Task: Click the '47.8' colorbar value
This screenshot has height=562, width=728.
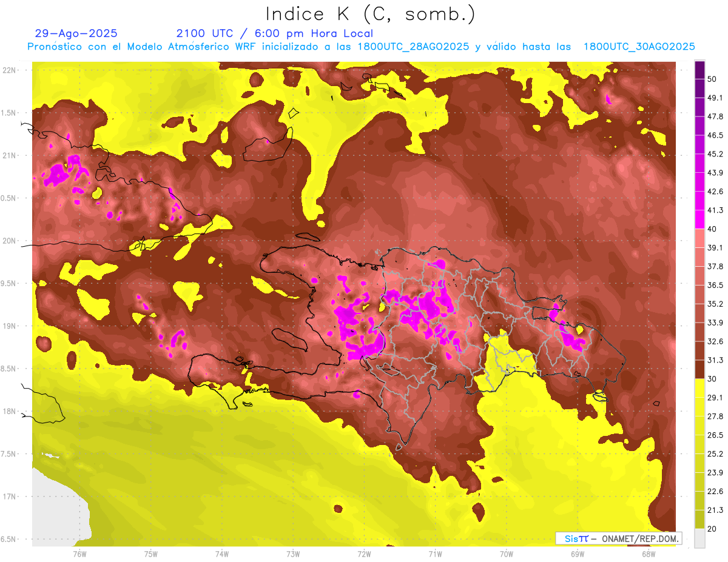Action: click(x=715, y=116)
